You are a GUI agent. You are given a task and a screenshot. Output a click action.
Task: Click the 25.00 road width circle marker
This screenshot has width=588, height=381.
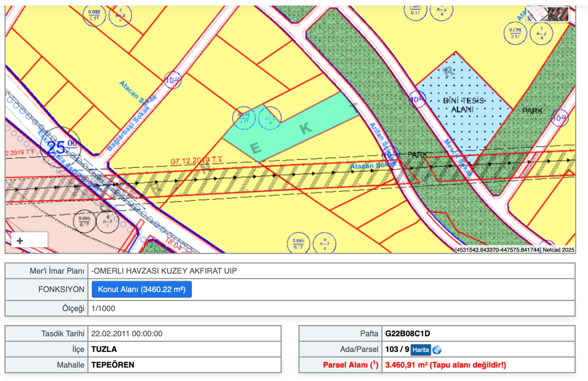pyautogui.click(x=60, y=147)
